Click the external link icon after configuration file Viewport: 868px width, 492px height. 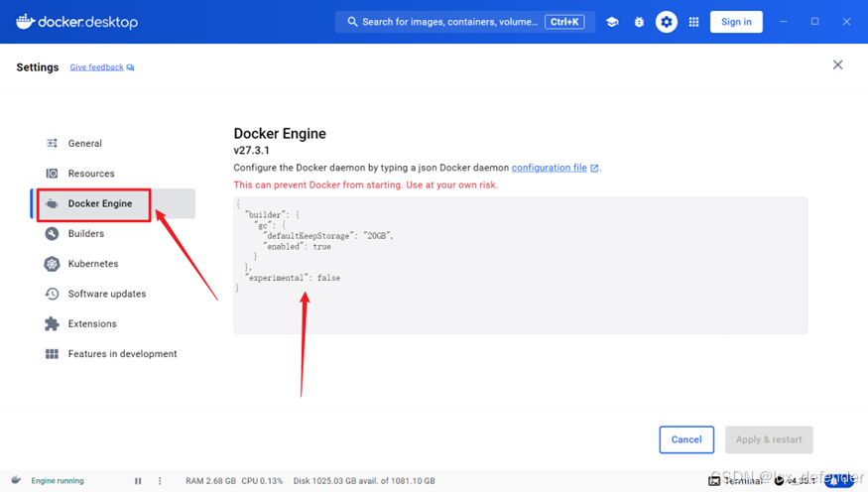pos(594,169)
